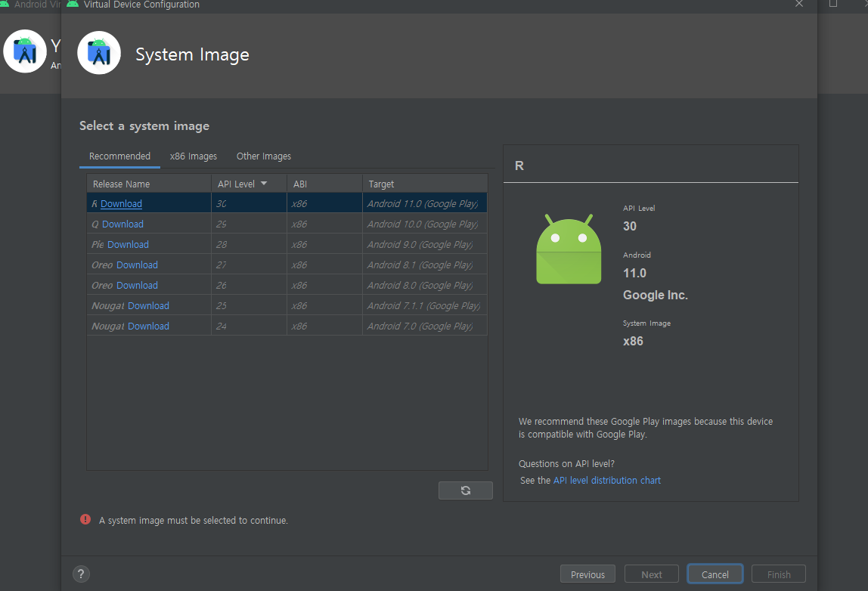Download Oreo API 26 image
This screenshot has height=591, width=868.
(138, 286)
